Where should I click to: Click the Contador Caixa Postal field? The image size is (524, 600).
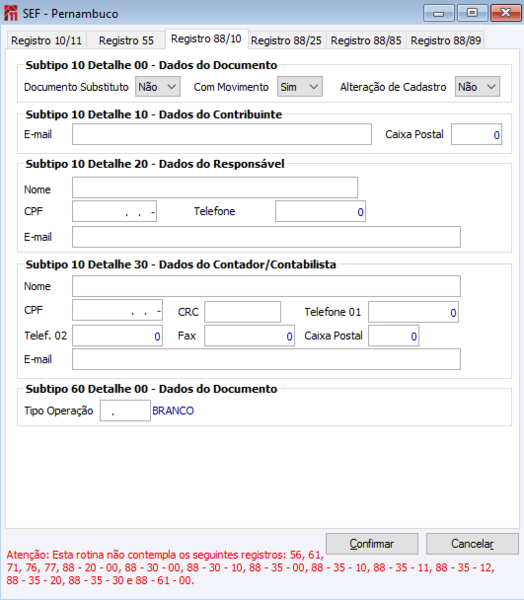(393, 336)
